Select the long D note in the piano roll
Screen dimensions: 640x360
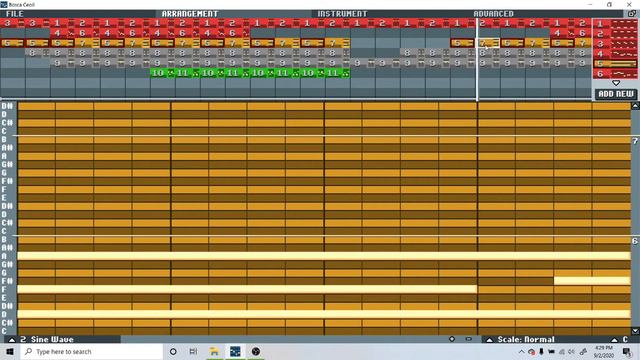click(324, 314)
